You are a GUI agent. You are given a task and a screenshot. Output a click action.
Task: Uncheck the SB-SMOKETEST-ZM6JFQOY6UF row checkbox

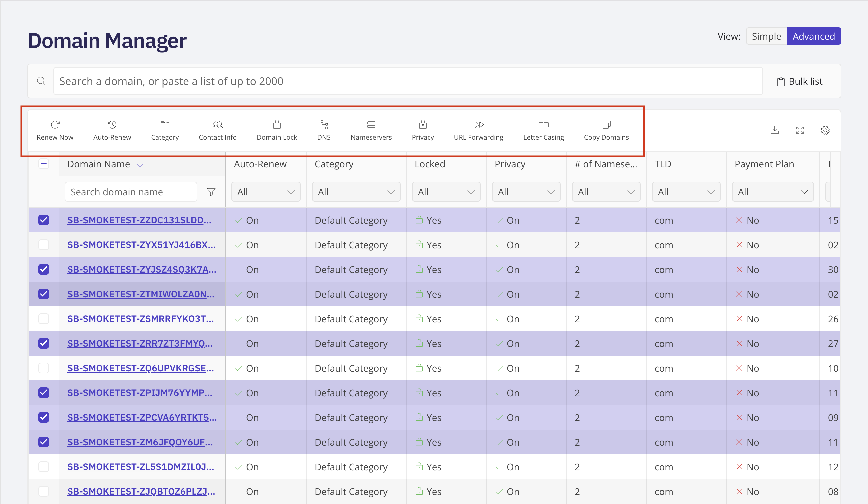click(44, 442)
